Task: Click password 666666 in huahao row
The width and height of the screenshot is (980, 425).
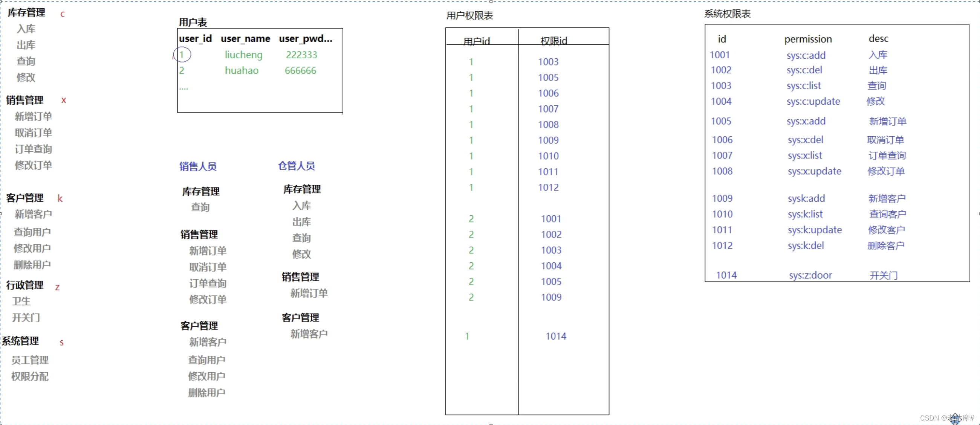Action: (300, 70)
